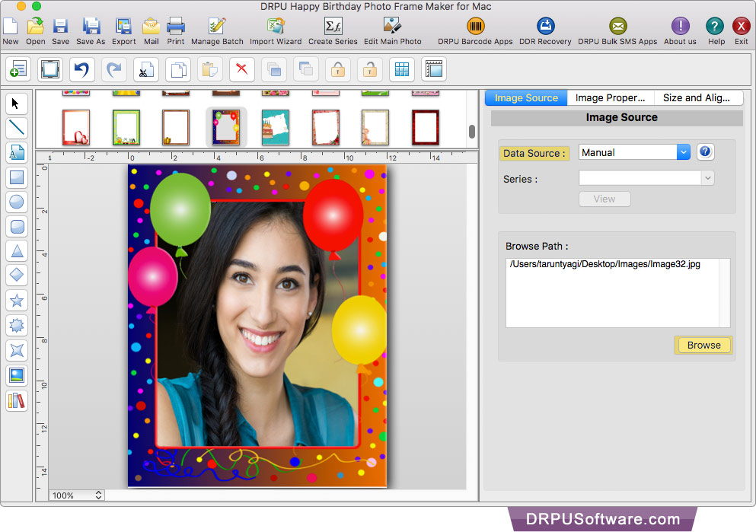Click the Copy icon

tap(178, 69)
